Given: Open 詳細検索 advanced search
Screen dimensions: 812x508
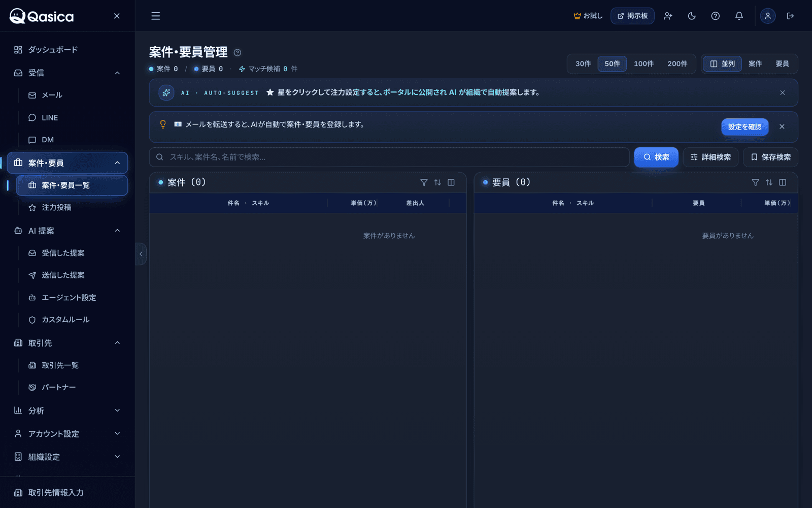Looking at the screenshot, I should 710,157.
